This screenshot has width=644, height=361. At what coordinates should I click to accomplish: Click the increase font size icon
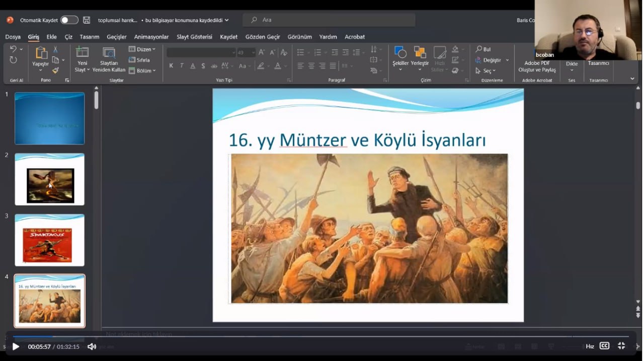pyautogui.click(x=261, y=52)
